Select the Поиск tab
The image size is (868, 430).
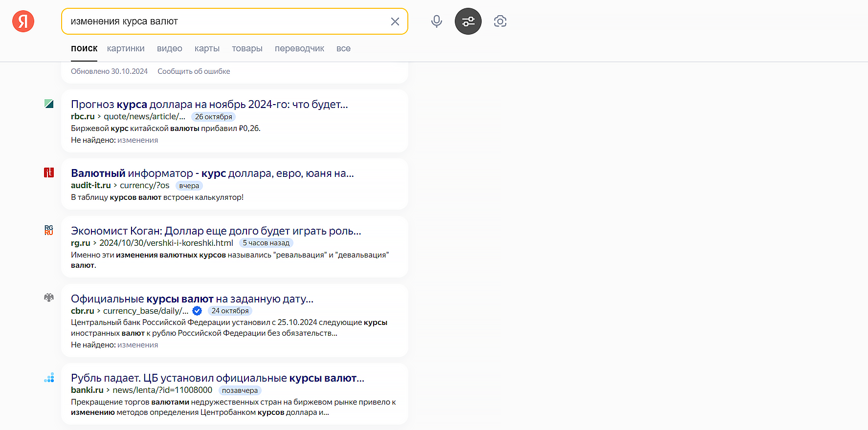click(x=84, y=48)
